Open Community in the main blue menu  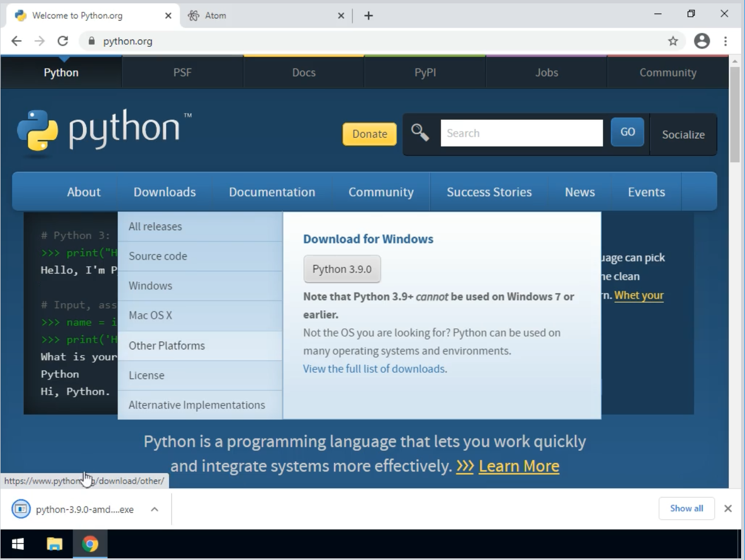coord(381,192)
